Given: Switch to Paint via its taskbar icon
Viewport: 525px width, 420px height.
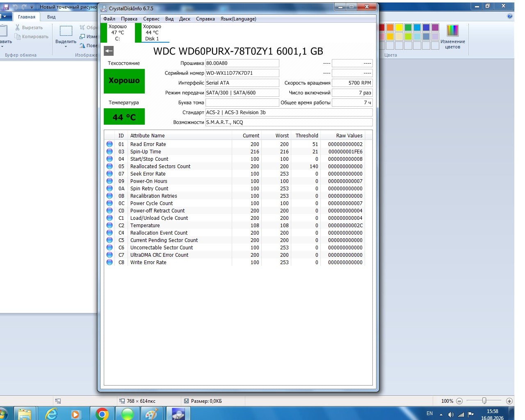Looking at the screenshot, I should [151, 413].
